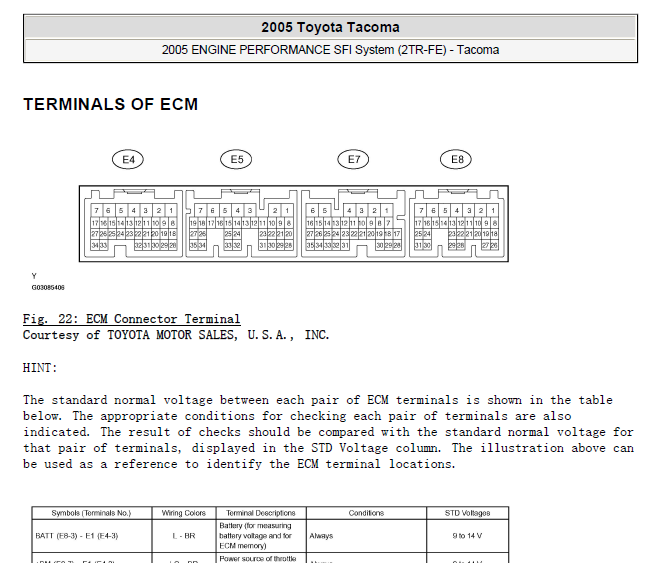Click the 'Conditions' table header
This screenshot has width=651, height=563.
(366, 513)
